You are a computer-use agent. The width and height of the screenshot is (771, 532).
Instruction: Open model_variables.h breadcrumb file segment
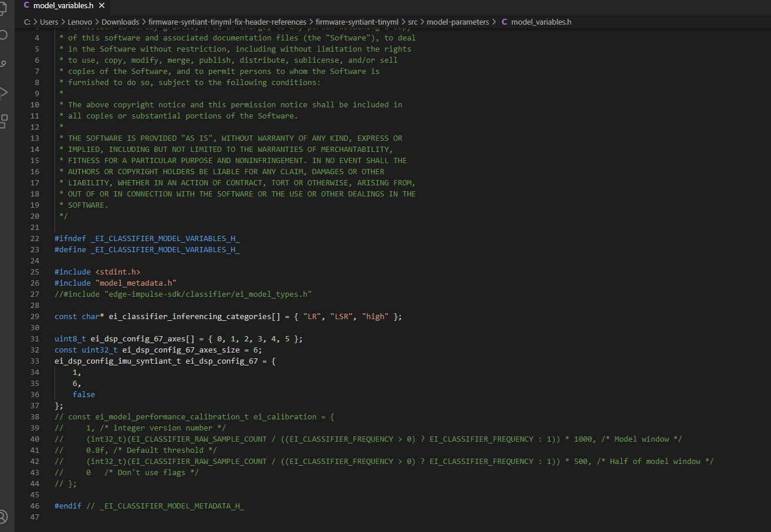point(541,22)
